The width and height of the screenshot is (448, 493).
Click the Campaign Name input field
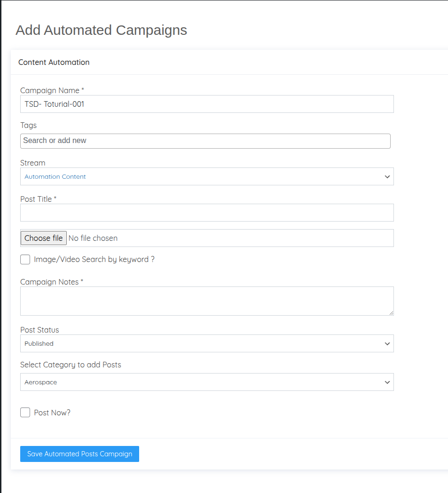coord(207,104)
